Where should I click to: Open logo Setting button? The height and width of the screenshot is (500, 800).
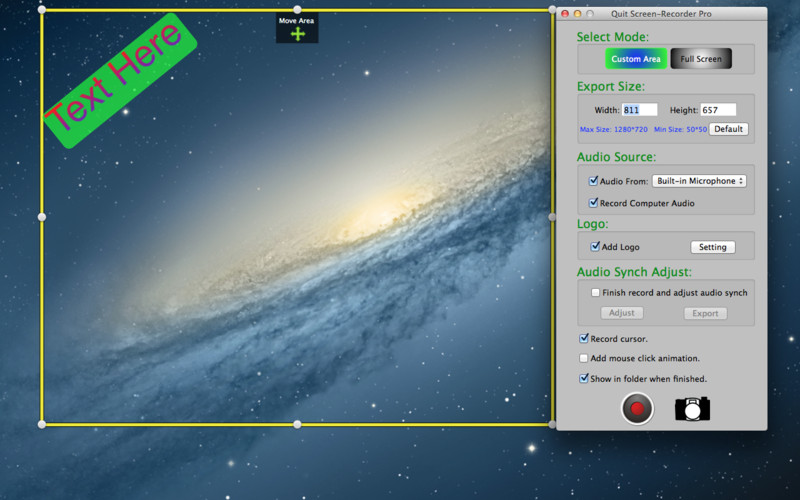713,247
